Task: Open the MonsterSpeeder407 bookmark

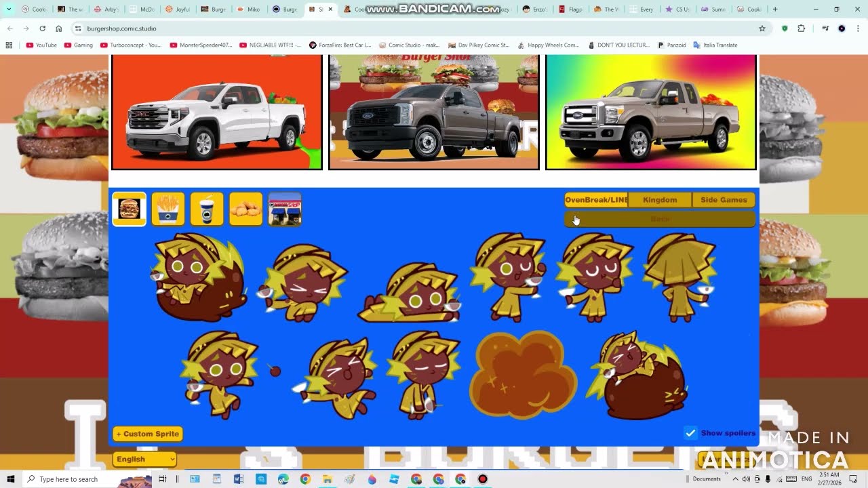Action: tap(201, 45)
